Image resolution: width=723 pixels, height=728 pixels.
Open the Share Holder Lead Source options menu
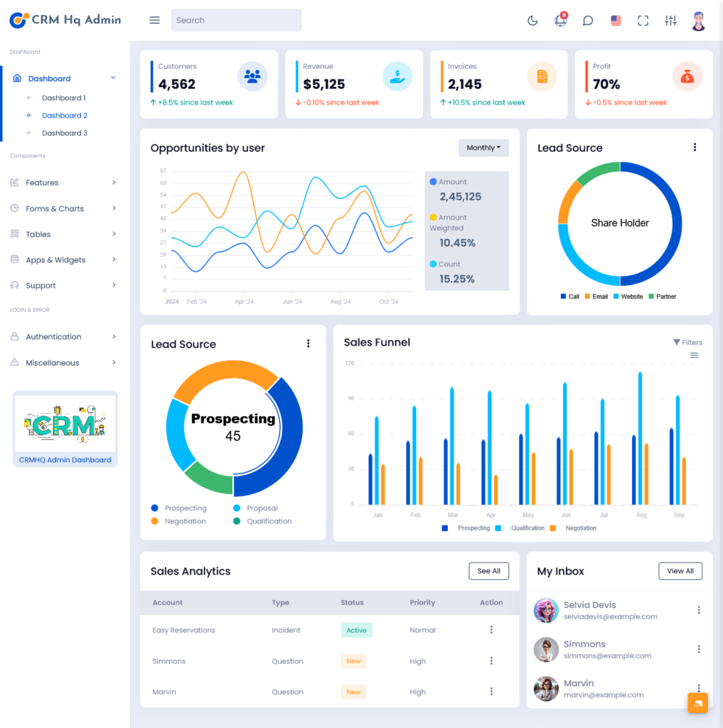click(x=695, y=147)
